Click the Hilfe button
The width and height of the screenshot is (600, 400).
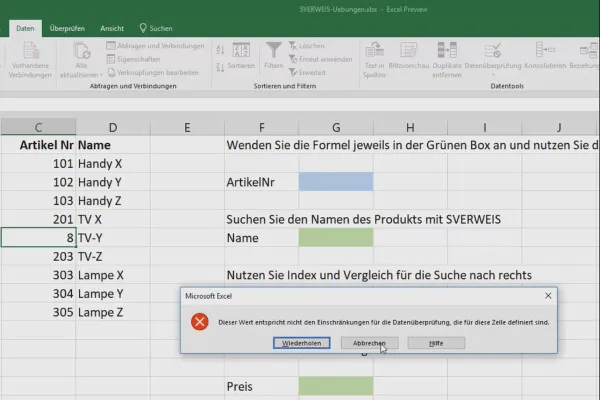(436, 343)
